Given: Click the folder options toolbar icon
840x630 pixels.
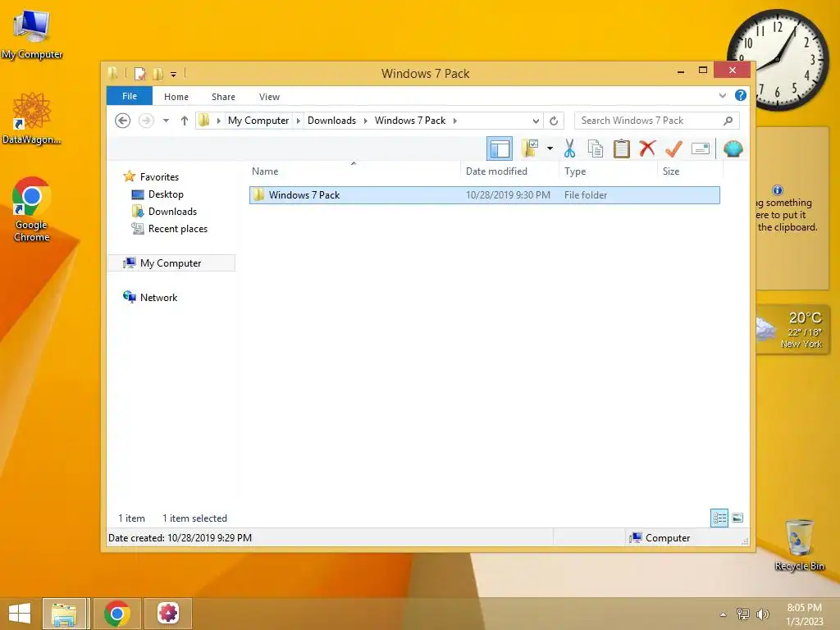Looking at the screenshot, I should [531, 148].
